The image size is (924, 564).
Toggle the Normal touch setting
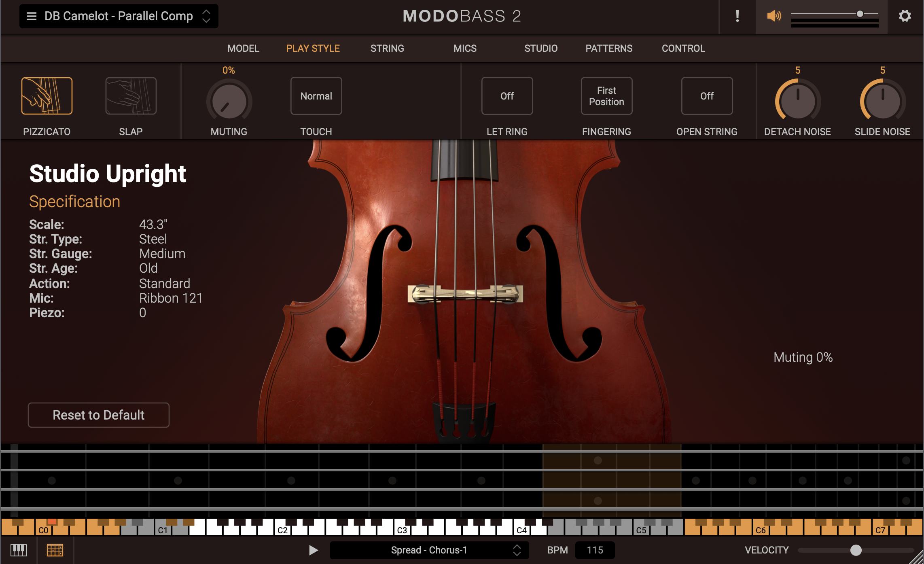[316, 96]
